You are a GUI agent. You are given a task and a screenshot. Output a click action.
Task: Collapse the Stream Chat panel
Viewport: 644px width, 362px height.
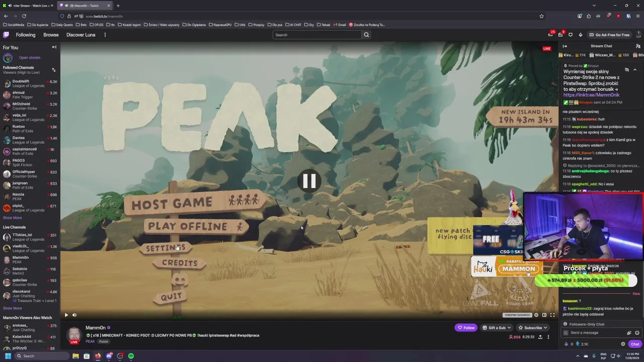565,46
